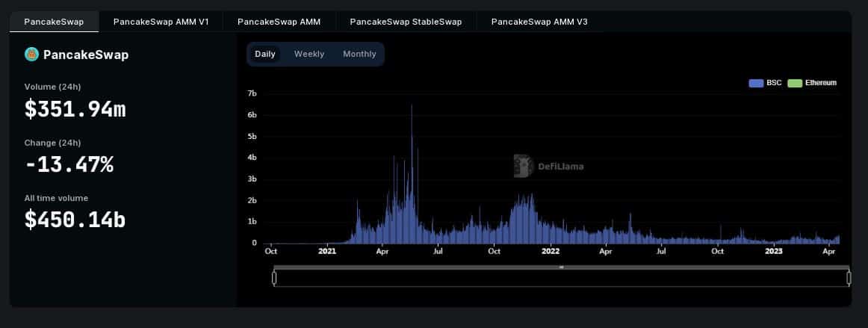The height and width of the screenshot is (328, 868).
Task: Click the 2022 x-axis label
Action: (551, 252)
